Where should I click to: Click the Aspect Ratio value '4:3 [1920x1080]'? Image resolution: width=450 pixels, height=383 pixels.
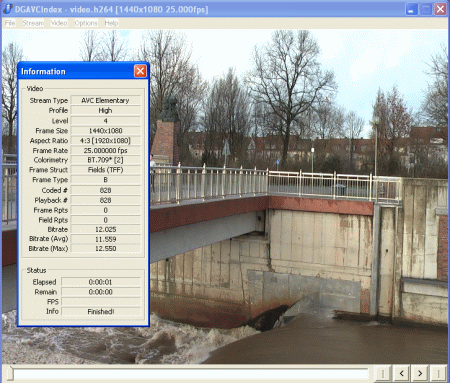[x=105, y=141]
